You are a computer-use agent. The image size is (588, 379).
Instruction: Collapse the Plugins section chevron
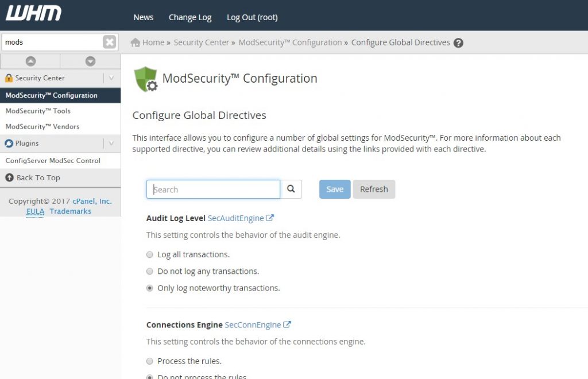pos(111,143)
